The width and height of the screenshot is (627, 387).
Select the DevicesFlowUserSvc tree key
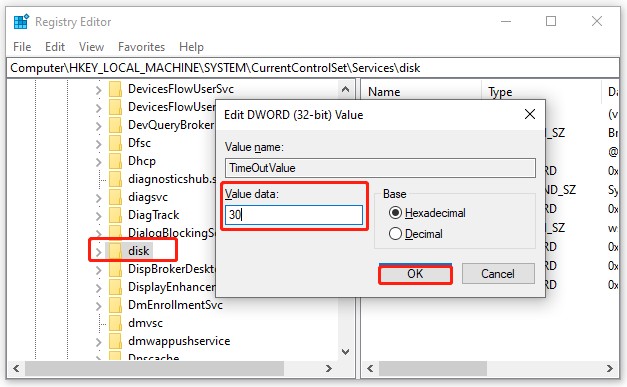[181, 89]
